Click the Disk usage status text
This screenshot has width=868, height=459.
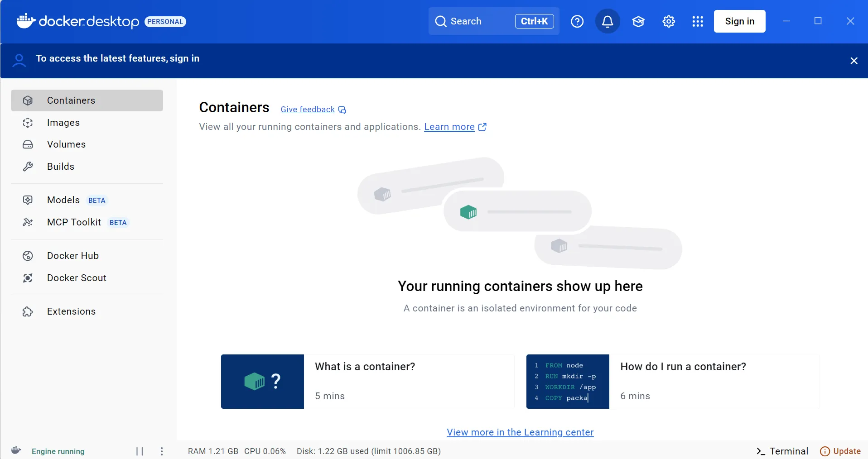369,451
